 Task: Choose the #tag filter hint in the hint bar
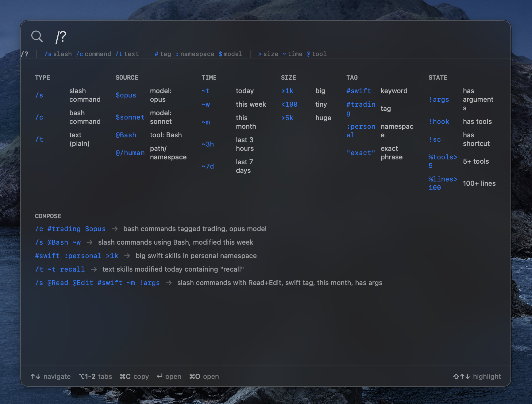click(x=163, y=54)
